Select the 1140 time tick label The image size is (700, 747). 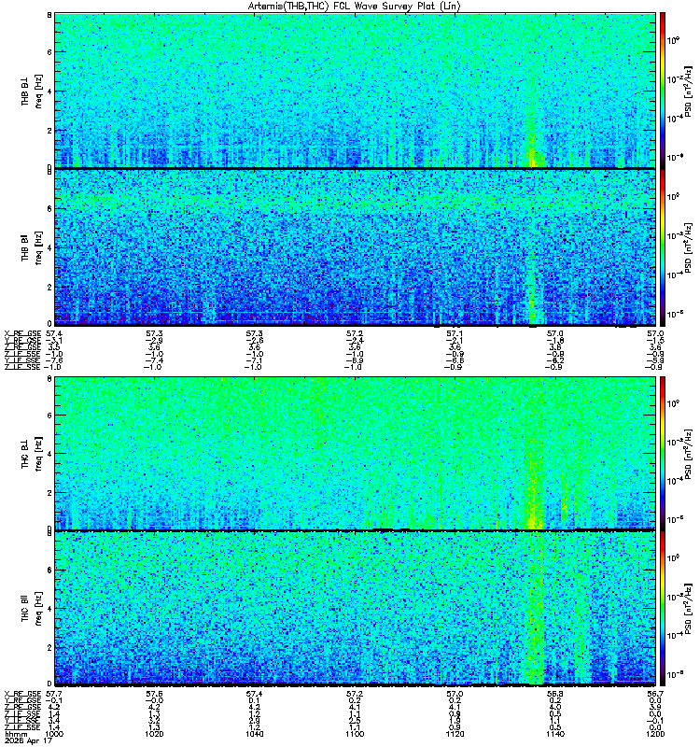(555, 734)
